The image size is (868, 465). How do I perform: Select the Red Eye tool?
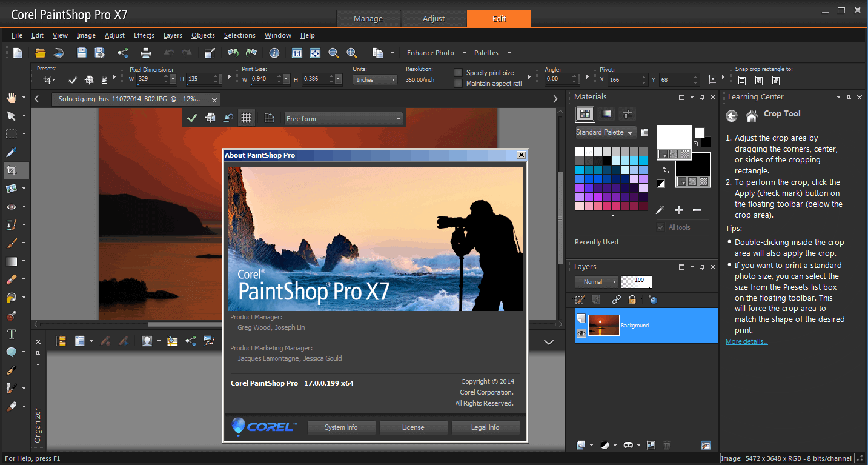(x=11, y=207)
